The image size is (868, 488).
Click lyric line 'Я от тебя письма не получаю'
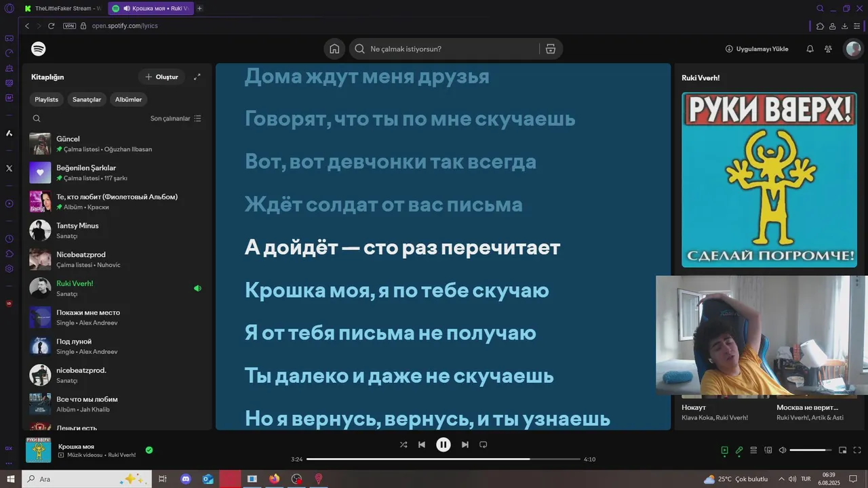point(390,333)
